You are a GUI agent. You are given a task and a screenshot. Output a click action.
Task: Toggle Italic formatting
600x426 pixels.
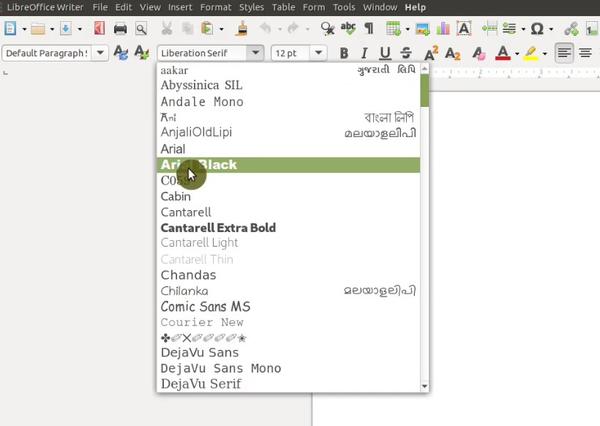[364, 53]
